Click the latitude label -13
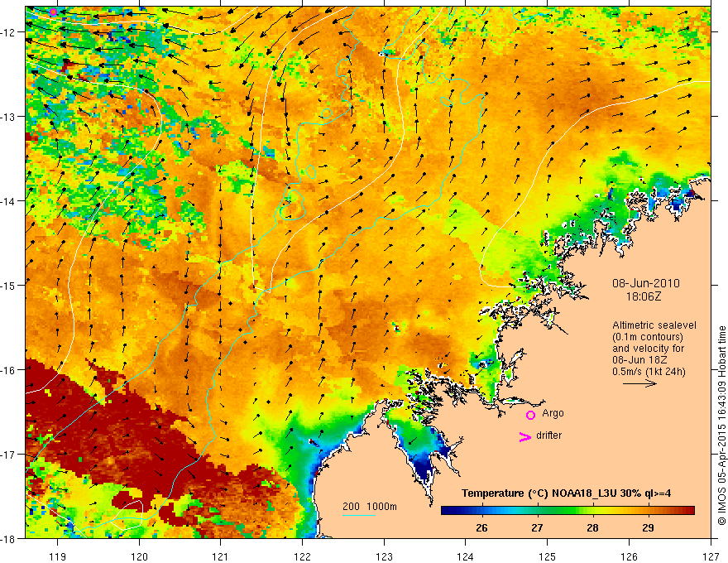728x563 pixels. click(x=9, y=117)
